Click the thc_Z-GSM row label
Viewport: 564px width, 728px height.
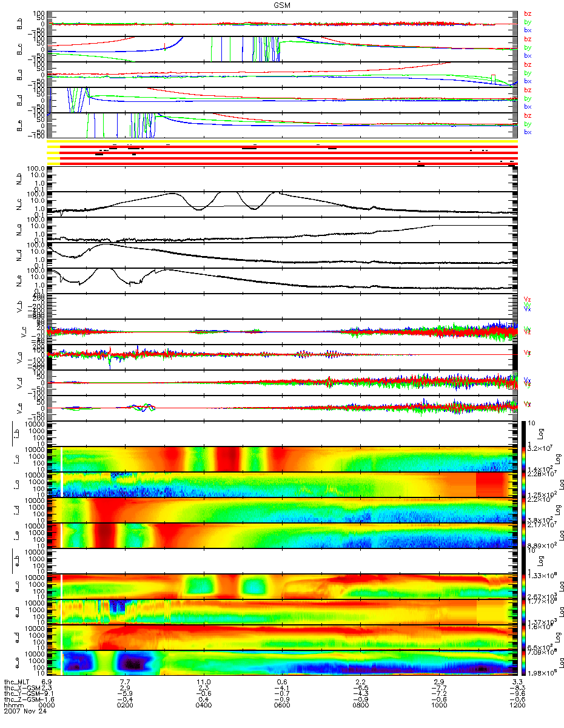coord(22,701)
